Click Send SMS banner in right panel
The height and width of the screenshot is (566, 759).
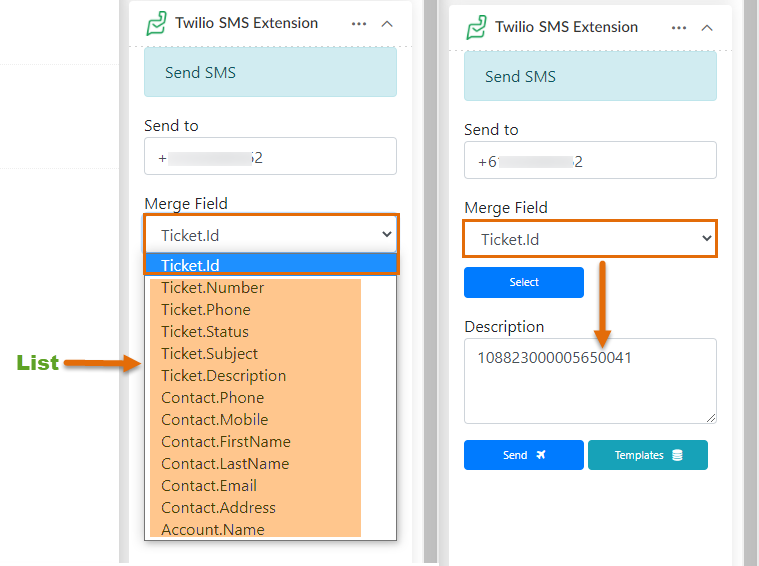coord(590,76)
